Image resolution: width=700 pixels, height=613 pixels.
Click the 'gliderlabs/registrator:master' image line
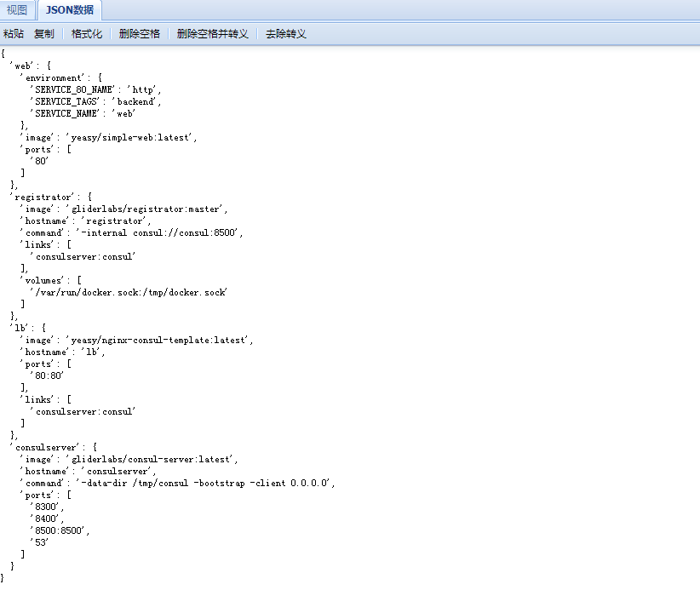pyautogui.click(x=123, y=209)
